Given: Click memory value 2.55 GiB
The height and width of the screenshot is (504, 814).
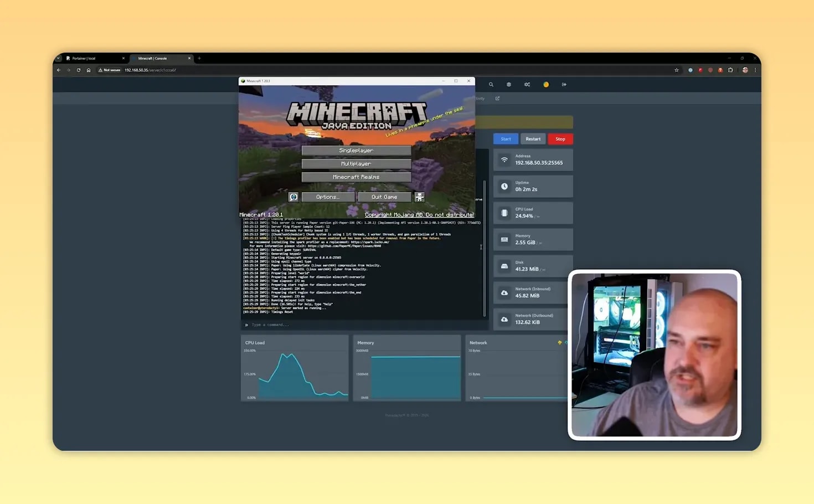Looking at the screenshot, I should click(525, 243).
